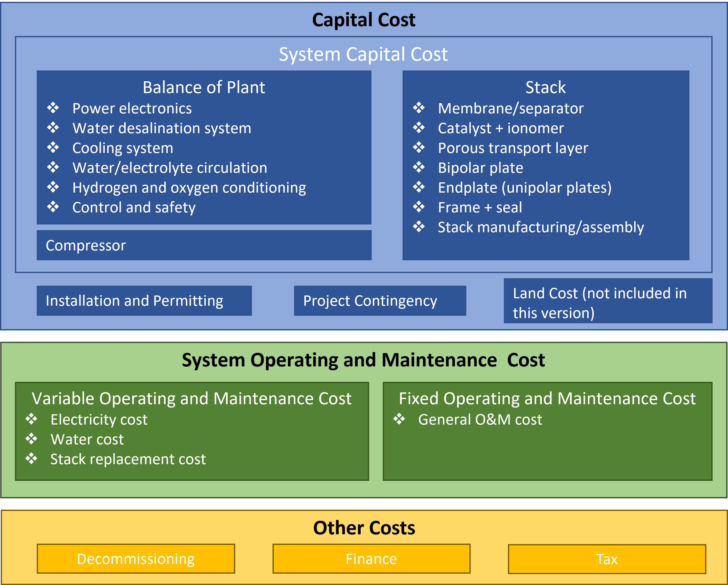This screenshot has width=728, height=585.
Task: Select the Other Costs heading
Action: pyautogui.click(x=364, y=528)
